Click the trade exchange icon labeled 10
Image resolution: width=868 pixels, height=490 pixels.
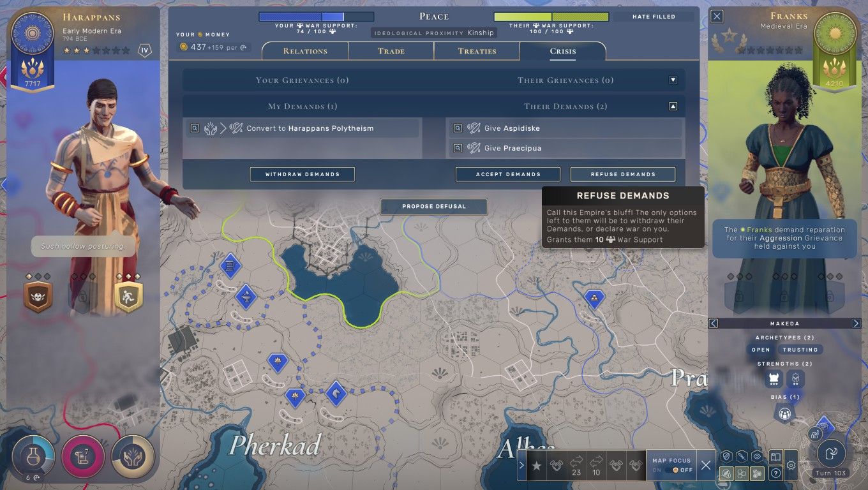pyautogui.click(x=596, y=465)
